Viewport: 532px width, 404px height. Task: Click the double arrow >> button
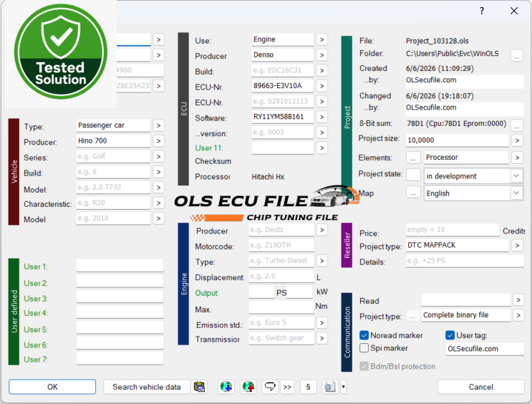(x=287, y=387)
